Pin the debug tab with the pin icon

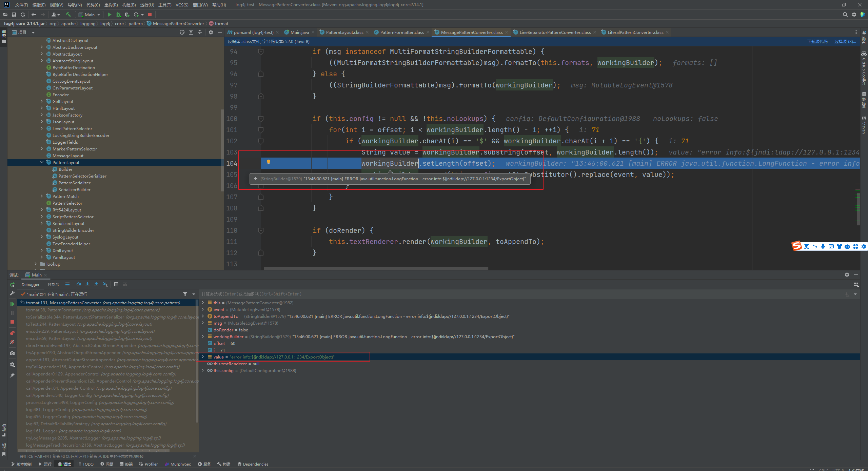[12, 375]
